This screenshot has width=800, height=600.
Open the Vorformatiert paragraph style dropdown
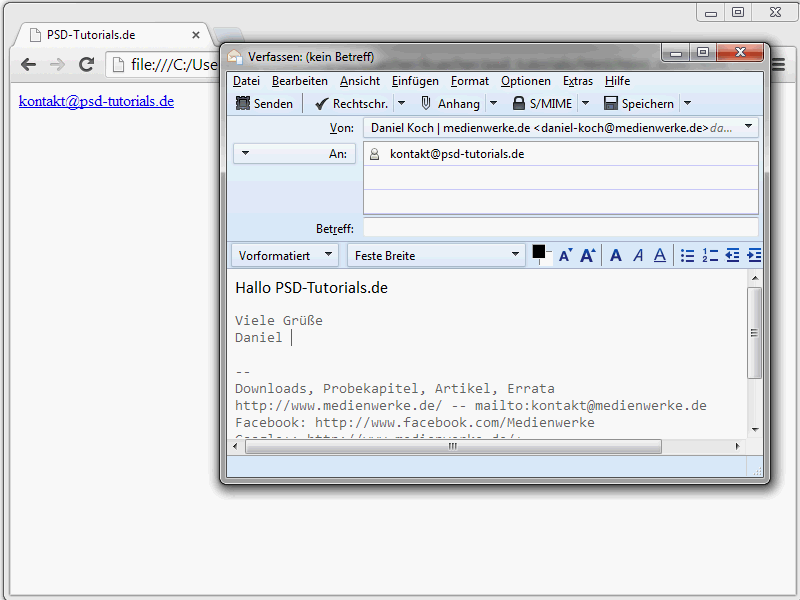point(285,256)
